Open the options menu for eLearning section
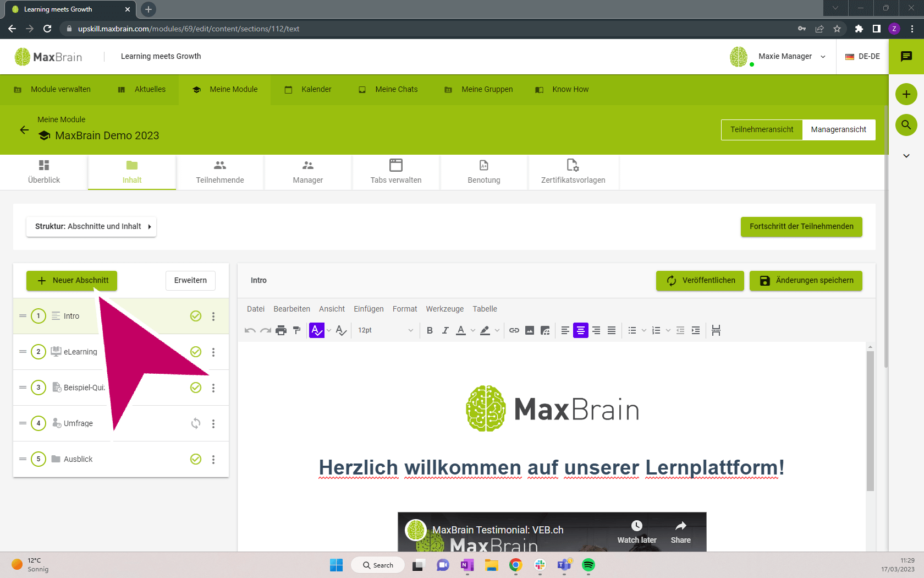 [x=213, y=352]
